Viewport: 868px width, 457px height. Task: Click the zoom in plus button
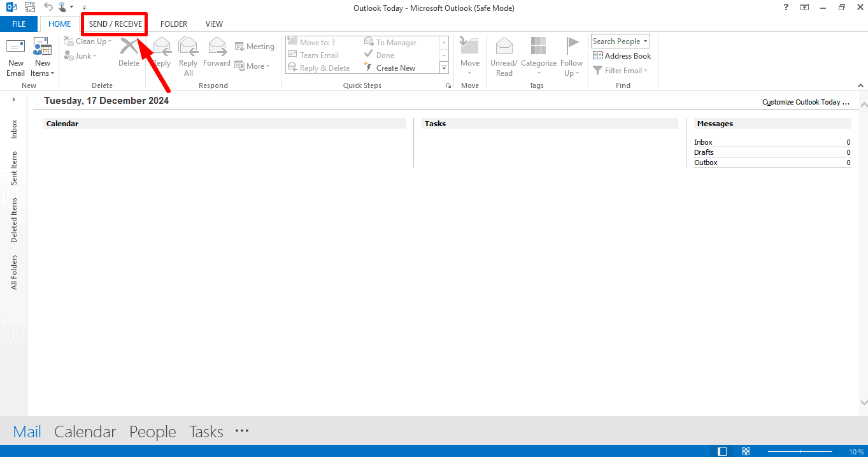point(837,451)
